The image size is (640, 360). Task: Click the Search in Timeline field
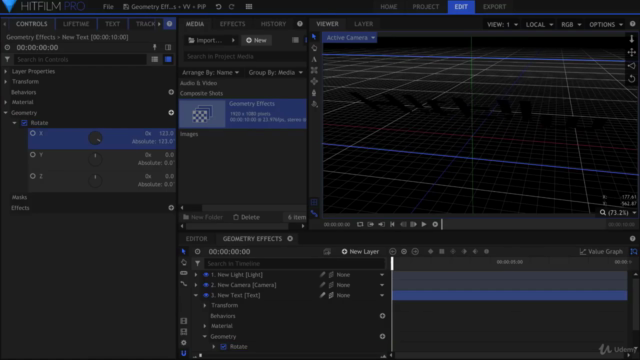294,264
